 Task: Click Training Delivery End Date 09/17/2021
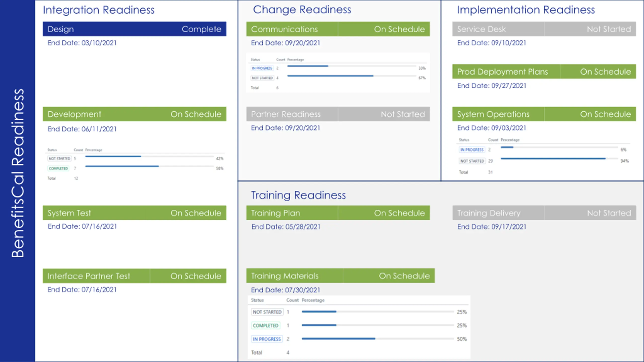click(x=492, y=227)
